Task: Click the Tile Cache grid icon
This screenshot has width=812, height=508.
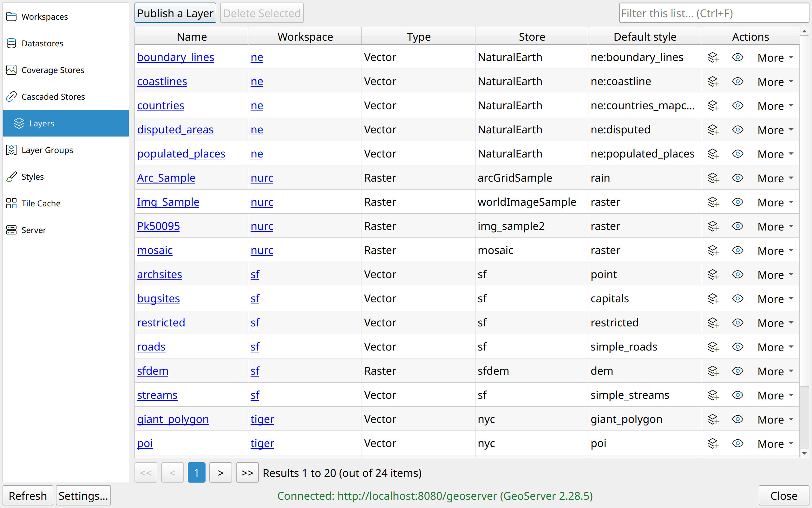Action: tap(11, 203)
